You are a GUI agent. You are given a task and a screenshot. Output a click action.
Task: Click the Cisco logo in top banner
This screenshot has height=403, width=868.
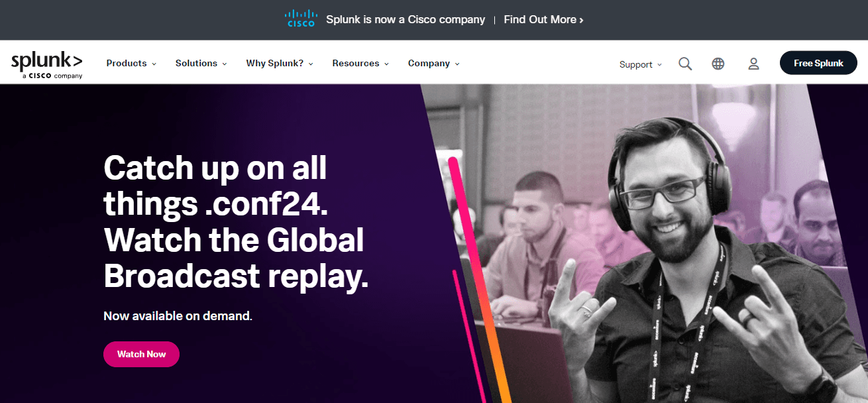(x=301, y=18)
